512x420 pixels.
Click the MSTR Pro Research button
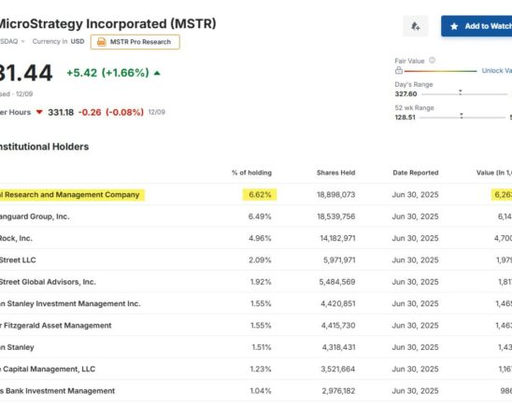click(x=135, y=42)
